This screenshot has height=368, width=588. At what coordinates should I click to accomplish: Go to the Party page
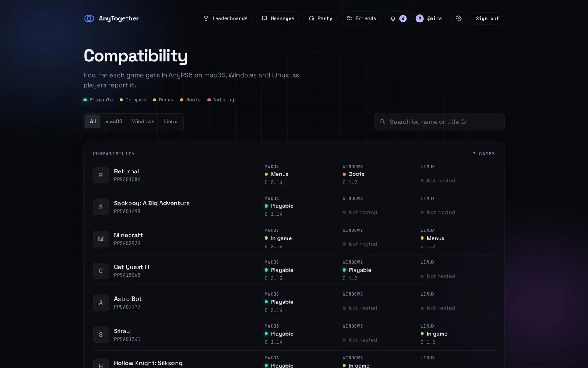click(x=320, y=18)
